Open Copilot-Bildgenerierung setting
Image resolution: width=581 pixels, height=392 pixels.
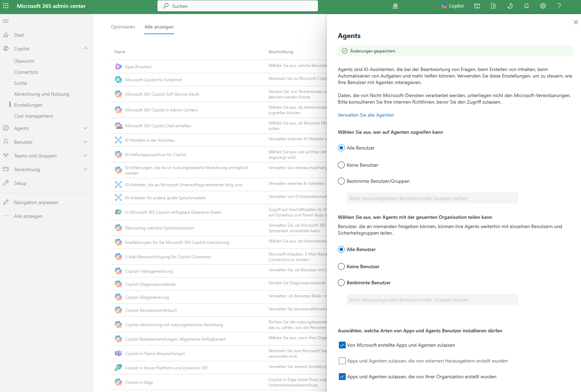click(147, 297)
